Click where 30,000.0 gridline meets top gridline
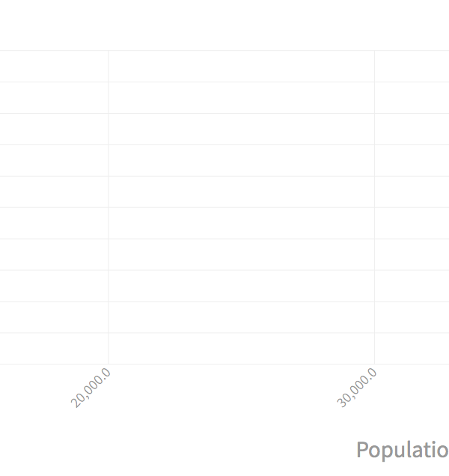This screenshot has width=449, height=476. click(x=374, y=51)
